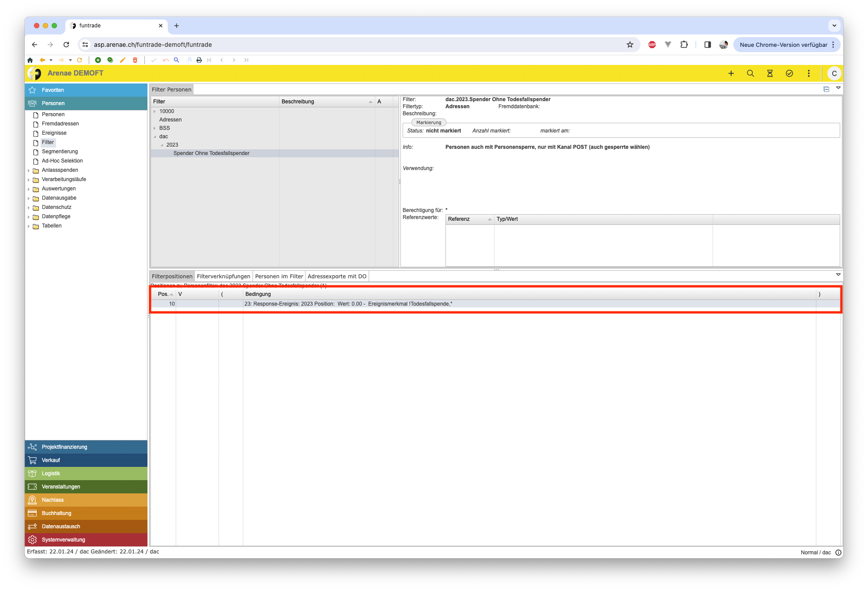Expand the 10000 filter tree node

(x=155, y=111)
